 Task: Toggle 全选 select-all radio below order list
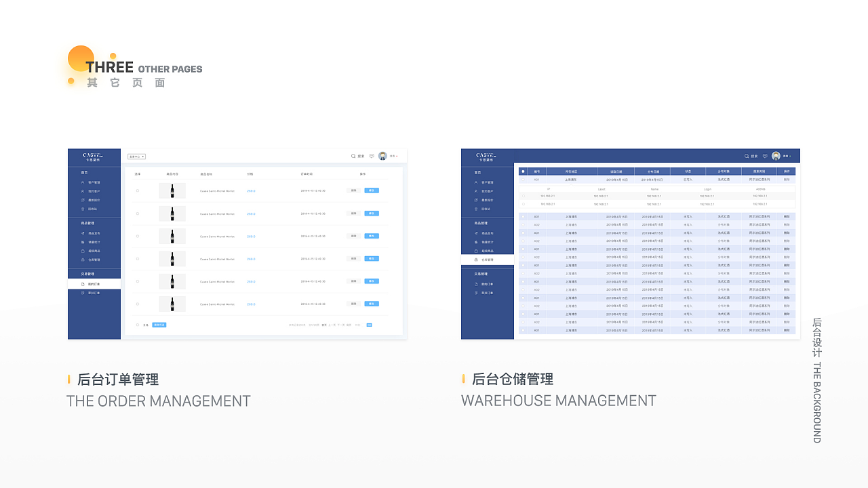point(138,325)
